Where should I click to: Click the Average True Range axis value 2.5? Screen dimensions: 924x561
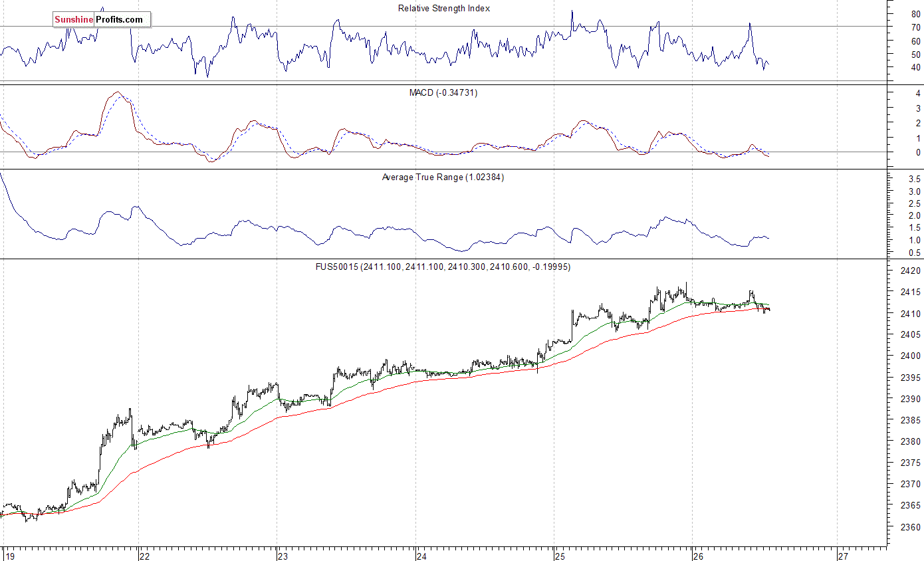(915, 203)
